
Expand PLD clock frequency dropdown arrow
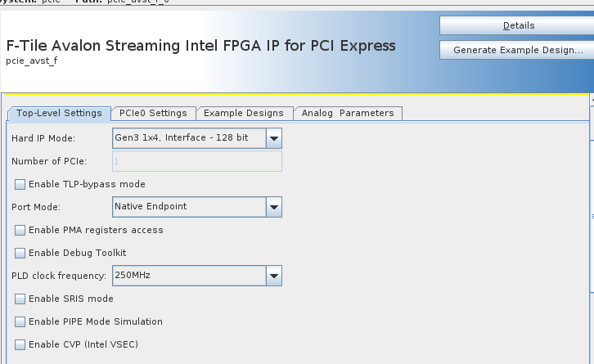(274, 276)
